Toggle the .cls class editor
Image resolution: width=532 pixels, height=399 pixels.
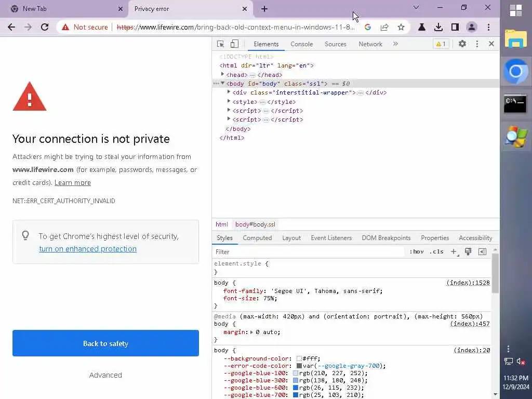click(x=436, y=251)
